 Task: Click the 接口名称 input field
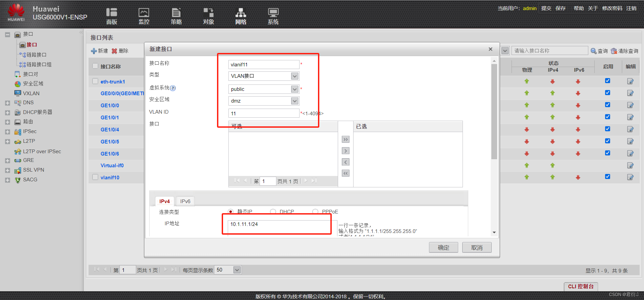click(x=264, y=65)
